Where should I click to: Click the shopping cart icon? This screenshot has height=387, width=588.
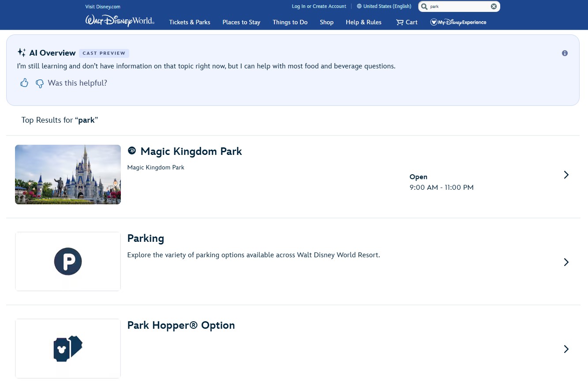click(400, 22)
